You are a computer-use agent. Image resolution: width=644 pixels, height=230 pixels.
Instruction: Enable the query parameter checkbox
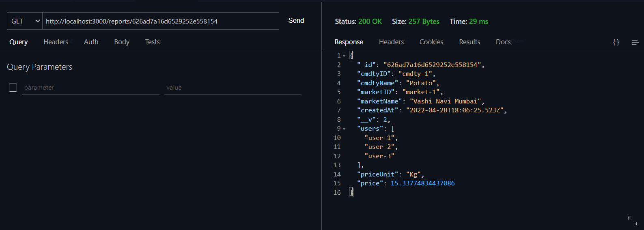(13, 88)
